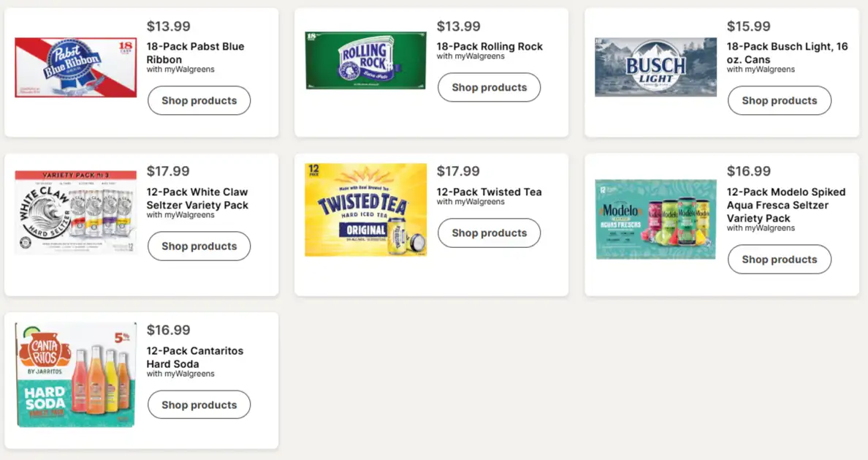
Task: Open the 12-Pack Cantaritos Hard Soda title
Action: point(195,357)
